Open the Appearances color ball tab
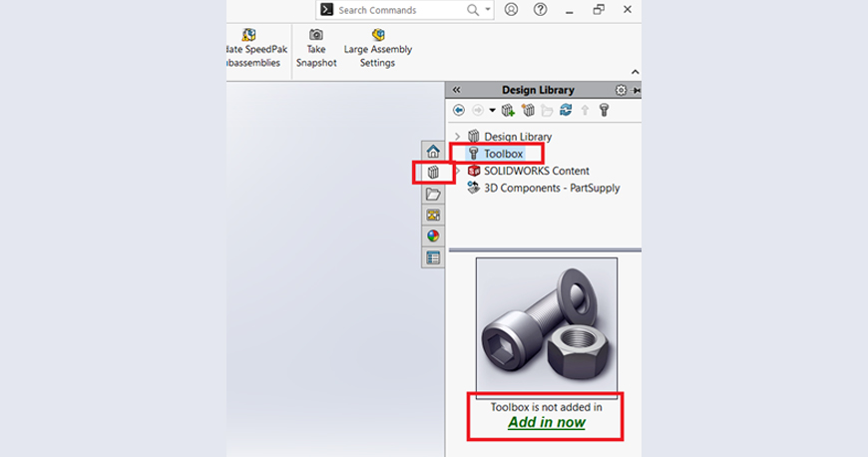 [433, 235]
